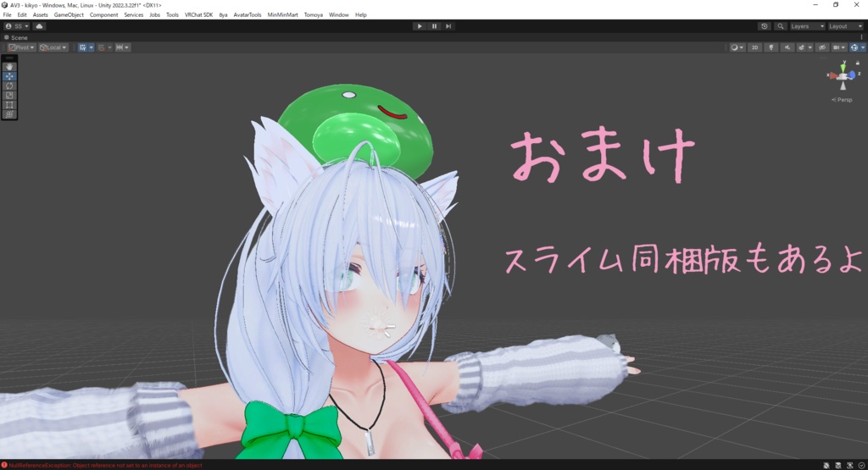Open Undo History from top toolbar

pos(765,26)
